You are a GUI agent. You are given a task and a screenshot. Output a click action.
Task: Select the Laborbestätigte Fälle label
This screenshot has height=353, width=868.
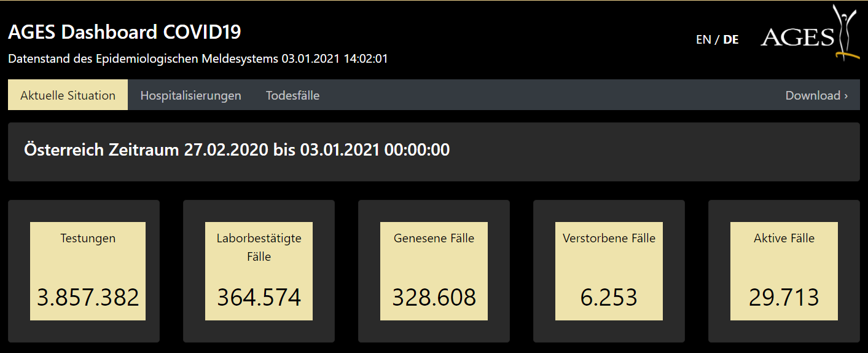point(259,247)
